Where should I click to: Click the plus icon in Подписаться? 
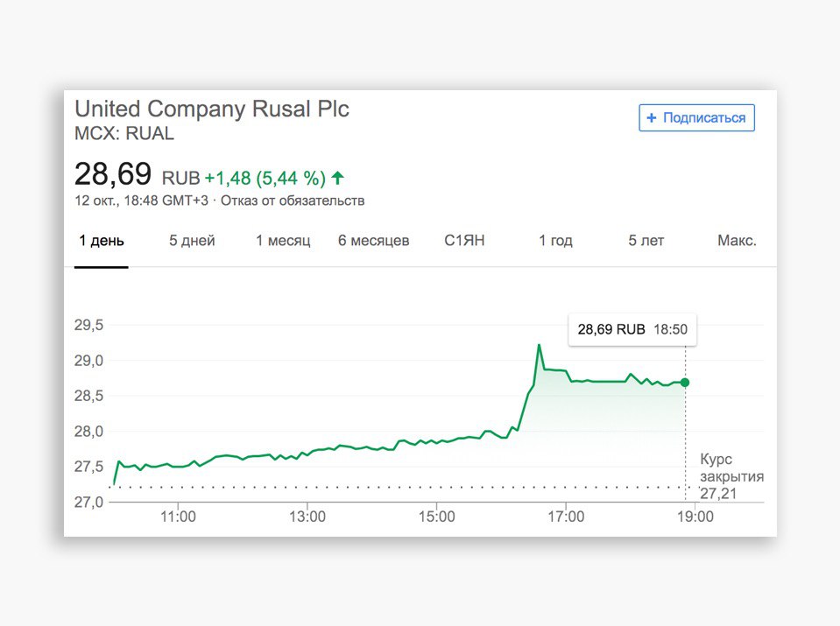click(651, 117)
